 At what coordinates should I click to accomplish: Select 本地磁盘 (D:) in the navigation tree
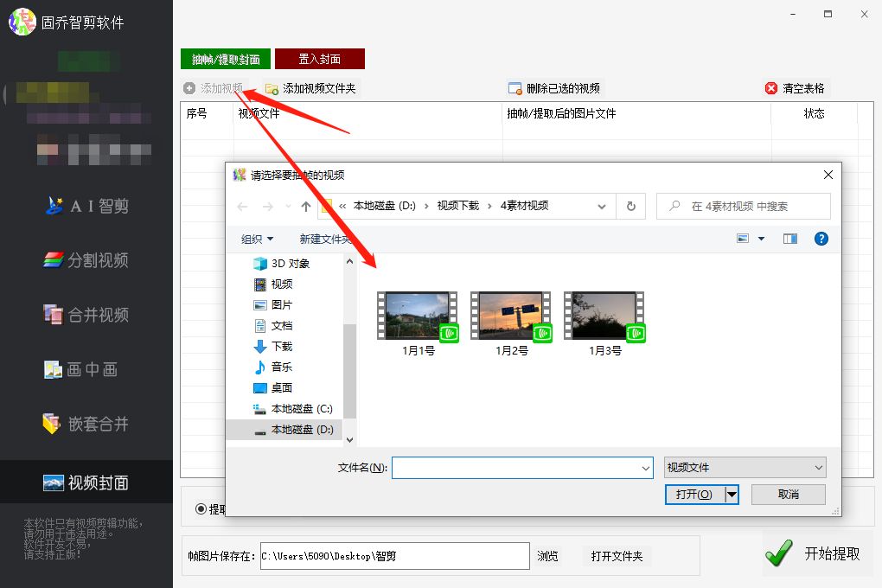(x=284, y=429)
